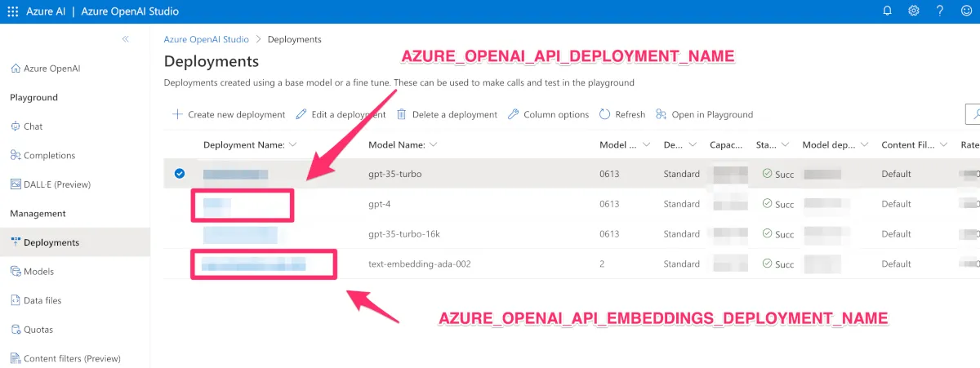Collapse the left sidebar with double chevron
Image resolution: width=980 pixels, height=368 pixels.
[x=126, y=39]
